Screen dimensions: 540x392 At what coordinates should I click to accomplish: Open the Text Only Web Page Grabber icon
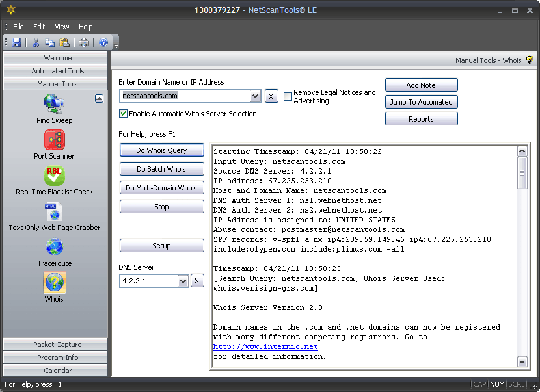54,211
